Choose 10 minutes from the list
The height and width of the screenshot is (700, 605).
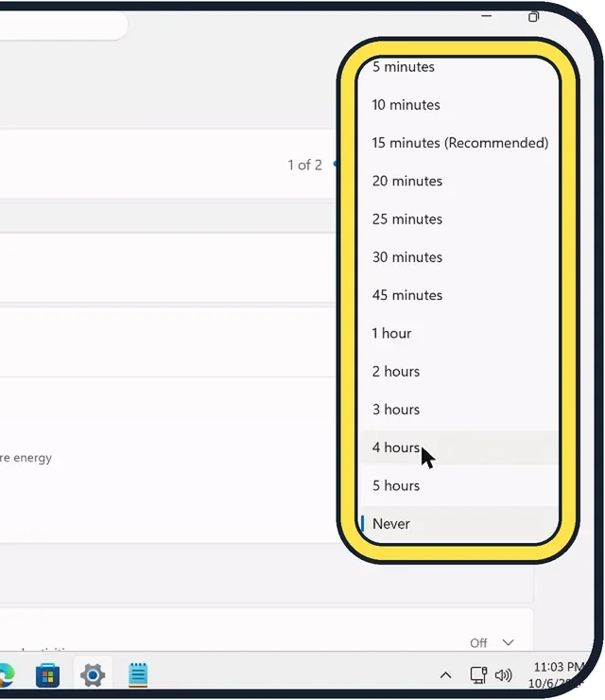(x=458, y=105)
